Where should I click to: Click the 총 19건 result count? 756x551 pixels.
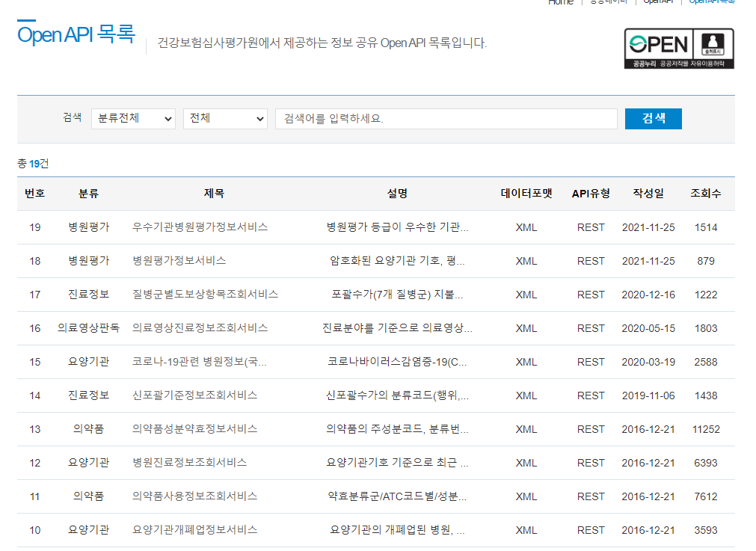33,164
